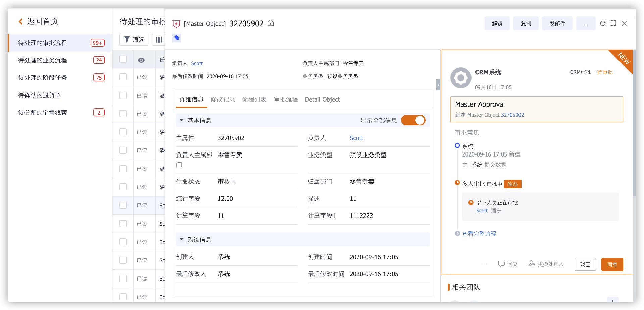The image size is (644, 310).
Task: Click the 回复 reply icon button
Action: [x=508, y=264]
